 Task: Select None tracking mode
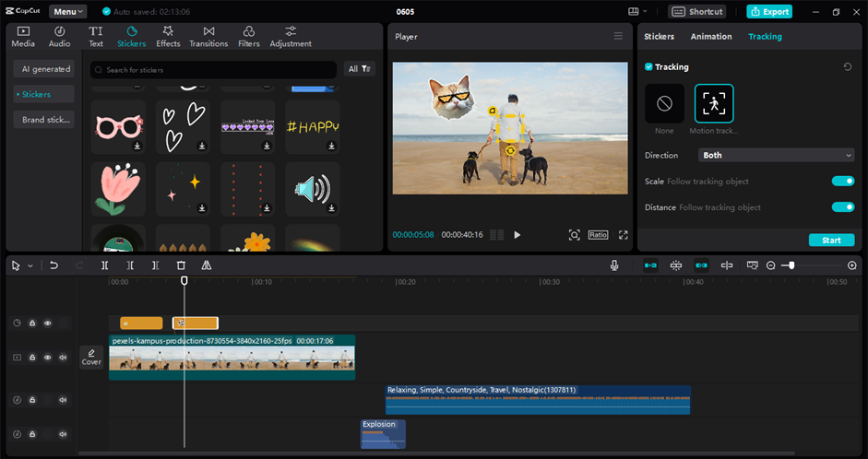click(x=664, y=103)
